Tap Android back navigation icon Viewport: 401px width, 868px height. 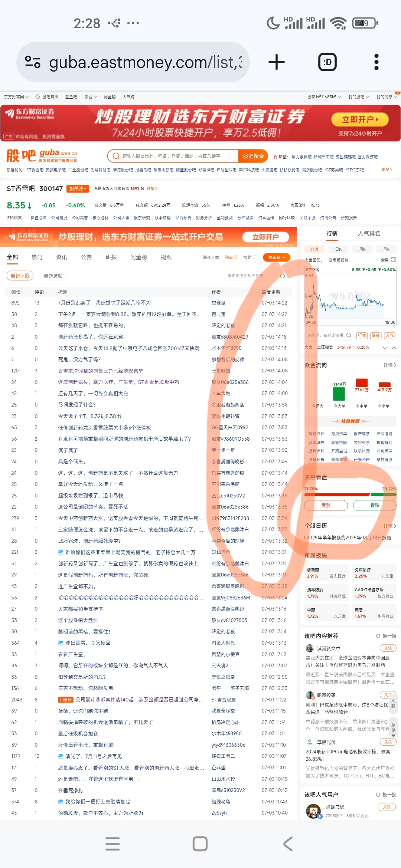(x=288, y=844)
